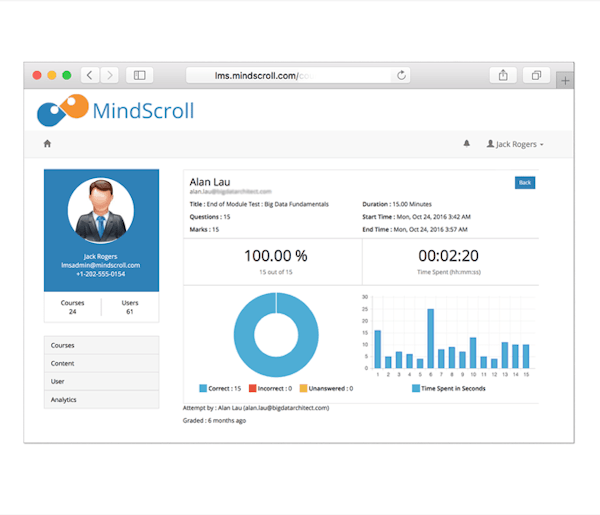600x515 pixels.
Task: Toggle the Time Spent in Seconds legend
Action: 448,388
